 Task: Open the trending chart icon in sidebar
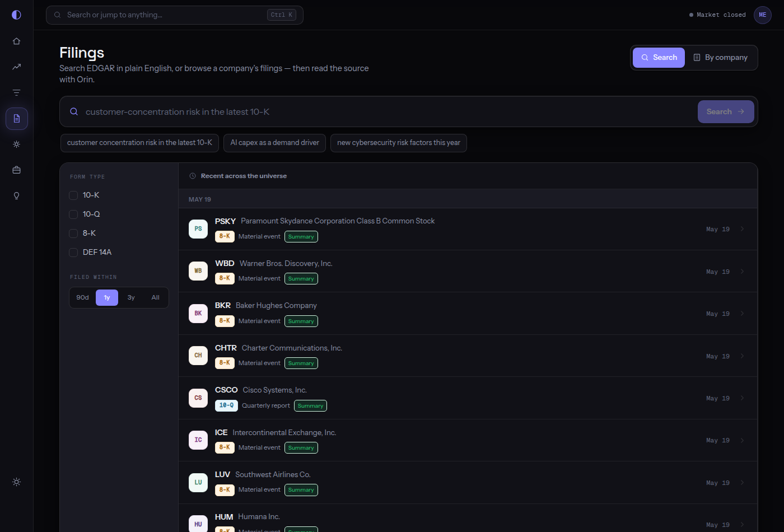[x=17, y=67]
